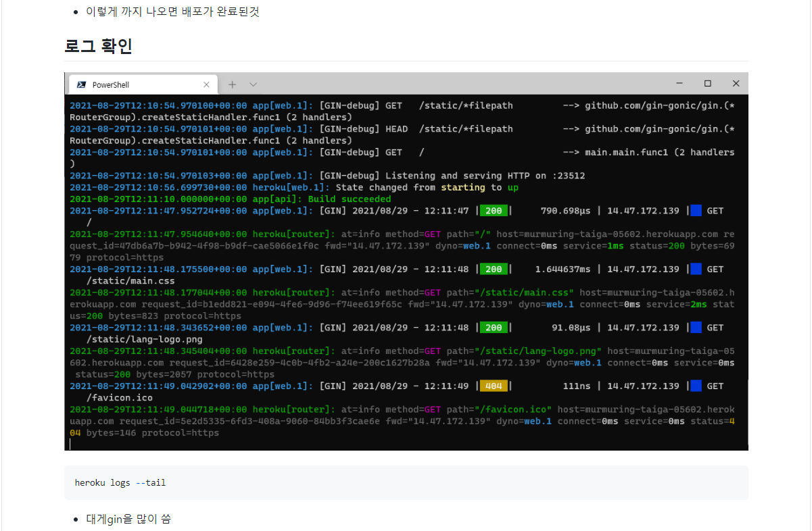
Task: Click the 'heroku logs --tail' code block
Action: click(x=406, y=482)
